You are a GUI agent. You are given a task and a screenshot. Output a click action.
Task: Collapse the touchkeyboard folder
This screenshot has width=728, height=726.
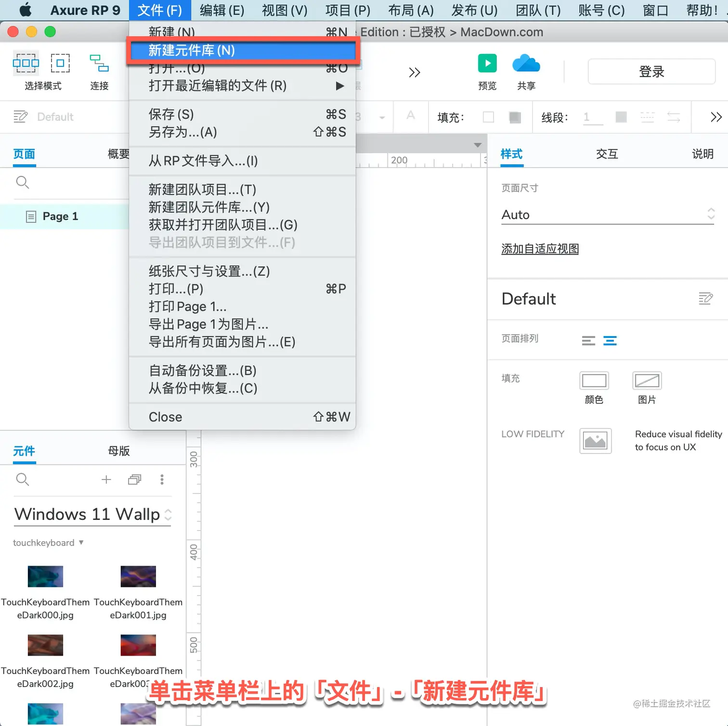coord(81,542)
